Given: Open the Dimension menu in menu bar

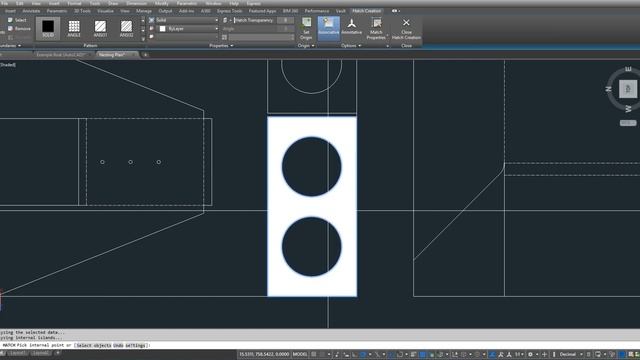Looking at the screenshot, I should click(136, 3).
